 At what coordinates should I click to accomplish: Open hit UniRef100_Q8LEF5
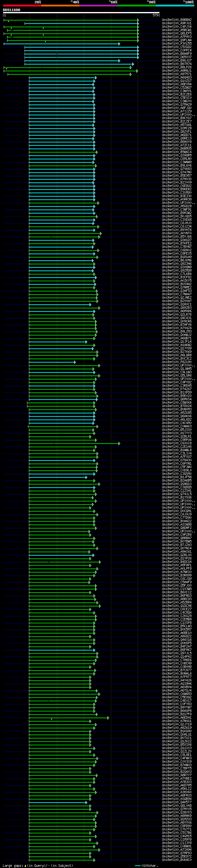click(x=177, y=33)
